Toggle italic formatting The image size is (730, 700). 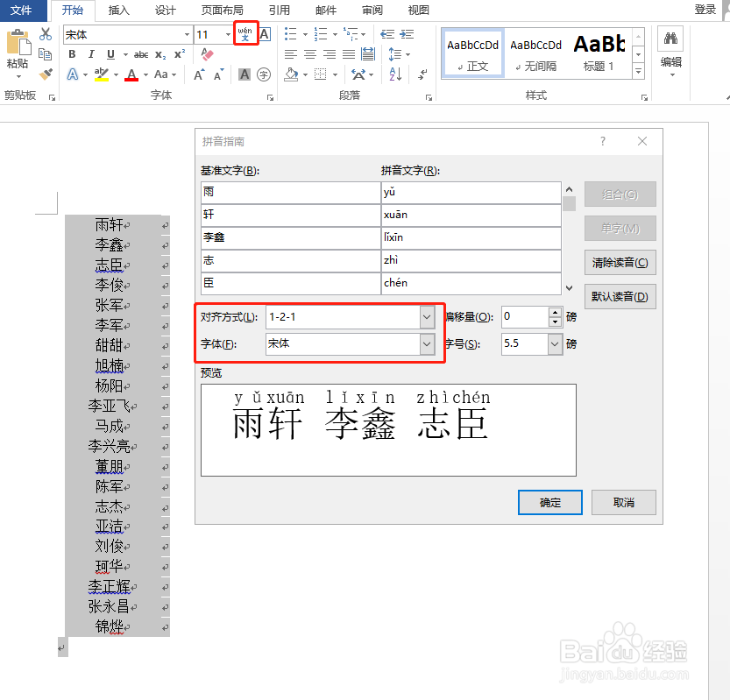click(x=90, y=53)
